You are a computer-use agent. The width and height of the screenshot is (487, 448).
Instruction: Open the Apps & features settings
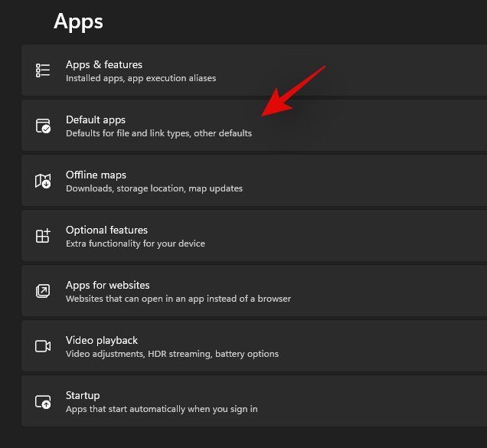[x=104, y=65]
